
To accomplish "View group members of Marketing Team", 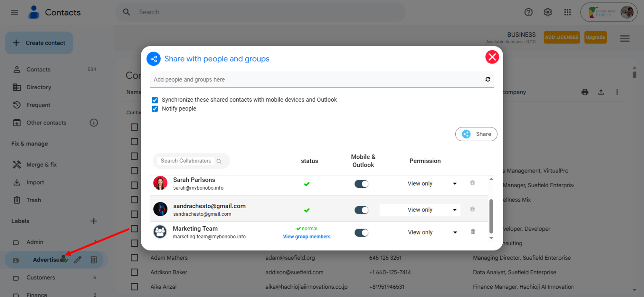I will (x=307, y=237).
